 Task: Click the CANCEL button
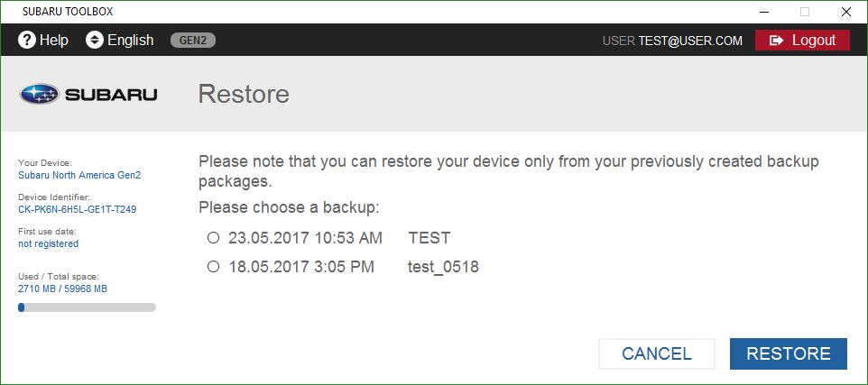pyautogui.click(x=657, y=354)
